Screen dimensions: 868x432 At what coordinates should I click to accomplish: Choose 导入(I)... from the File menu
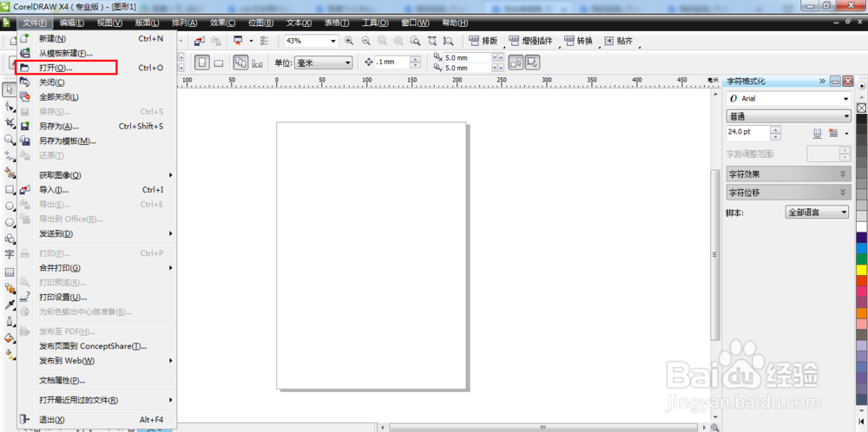pos(97,190)
